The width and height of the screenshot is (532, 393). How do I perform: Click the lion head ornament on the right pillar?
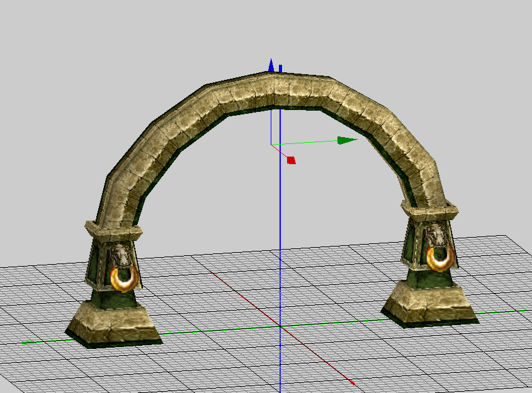click(437, 236)
